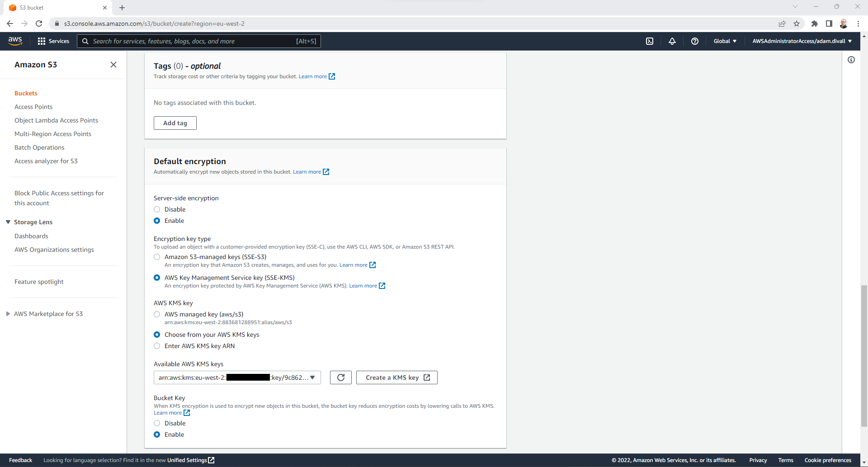Enable the Bucket Key option

click(x=157, y=434)
